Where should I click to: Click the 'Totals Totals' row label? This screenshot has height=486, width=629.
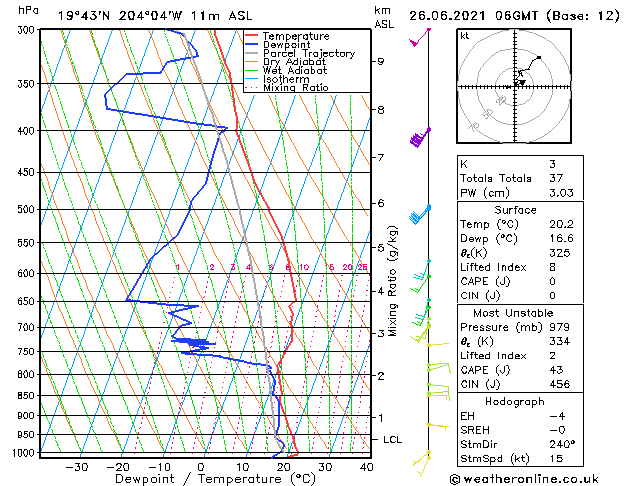(495, 178)
